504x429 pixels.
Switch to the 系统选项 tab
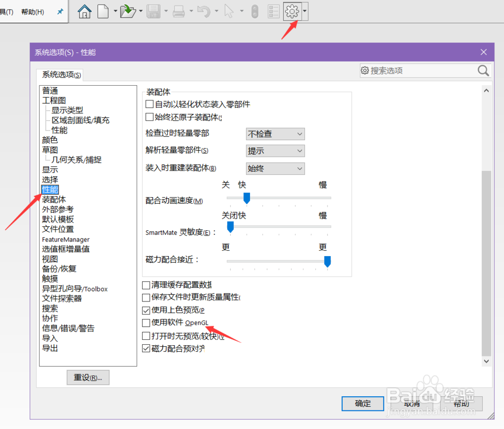[59, 75]
